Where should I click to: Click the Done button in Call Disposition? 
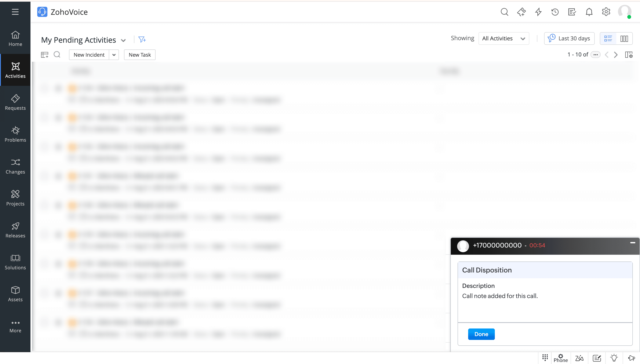tap(481, 334)
